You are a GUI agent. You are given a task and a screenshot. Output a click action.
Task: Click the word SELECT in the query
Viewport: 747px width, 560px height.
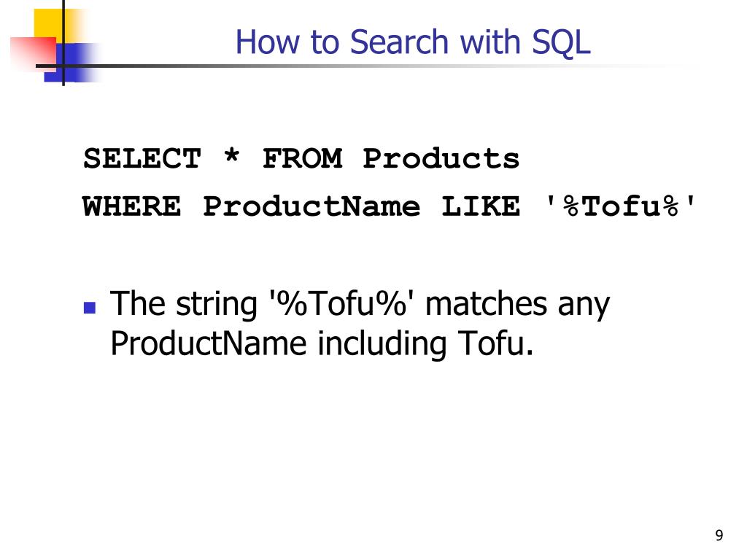pos(142,158)
